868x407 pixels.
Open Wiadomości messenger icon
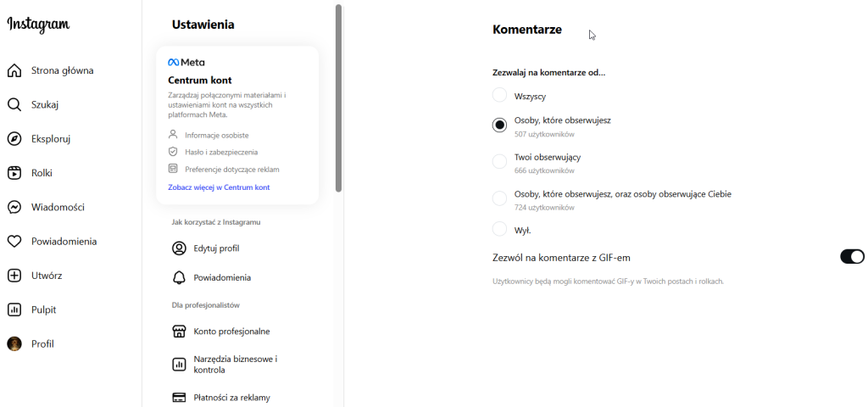14,207
